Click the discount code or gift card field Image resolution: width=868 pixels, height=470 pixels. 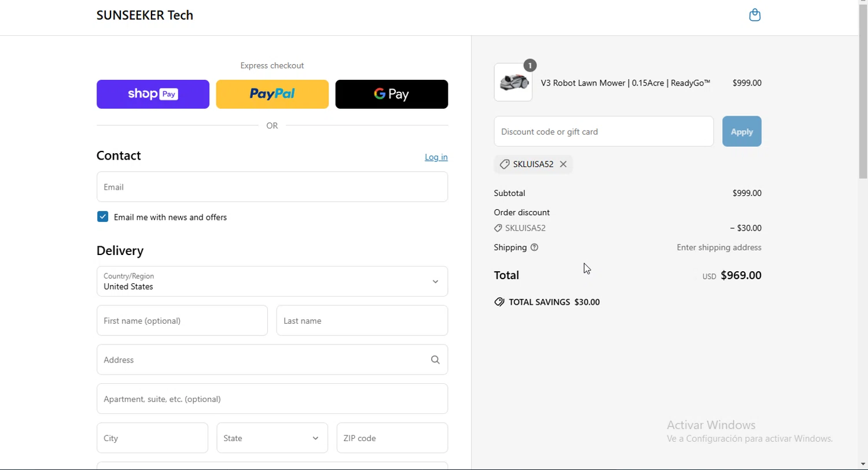pyautogui.click(x=603, y=132)
